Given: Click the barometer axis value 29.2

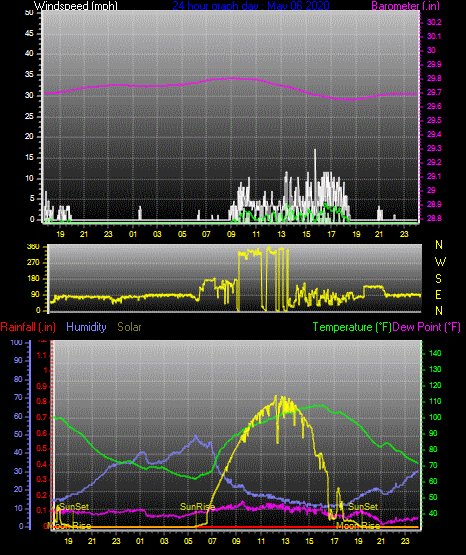Looking at the screenshot, I should (x=434, y=162).
